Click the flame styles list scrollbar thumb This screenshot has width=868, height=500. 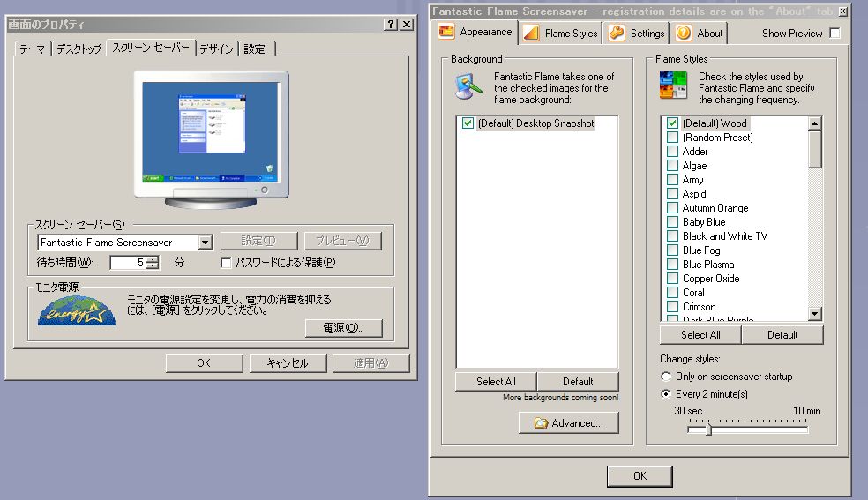[x=814, y=149]
